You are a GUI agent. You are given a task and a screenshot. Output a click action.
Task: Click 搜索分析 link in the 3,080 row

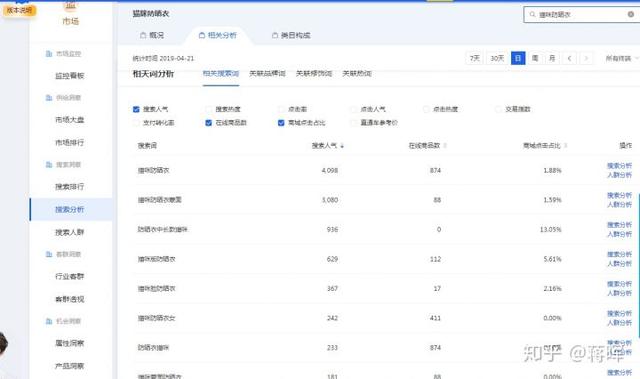point(619,195)
